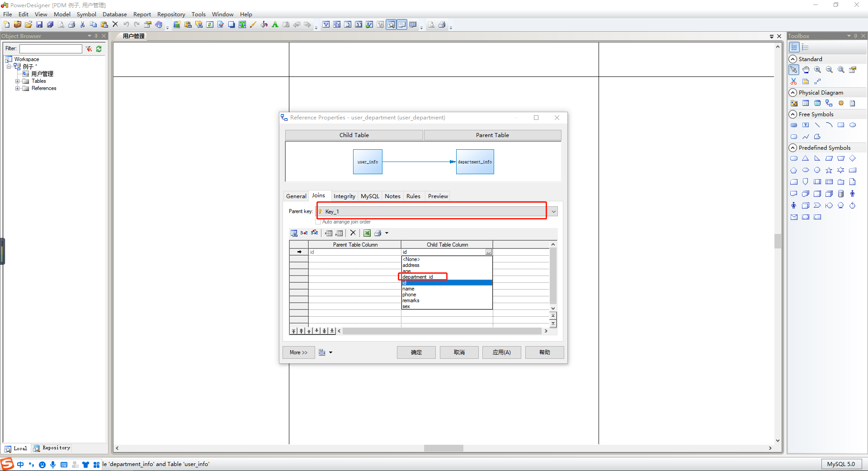Screen dimensions: 868x471
Task: Select the Reference tool in Physical Diagram palette
Action: point(829,103)
